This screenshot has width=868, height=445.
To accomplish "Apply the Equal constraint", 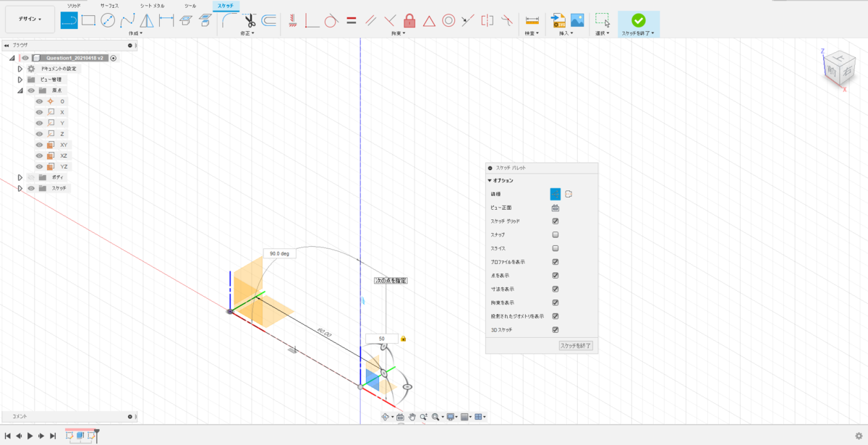I will click(351, 20).
